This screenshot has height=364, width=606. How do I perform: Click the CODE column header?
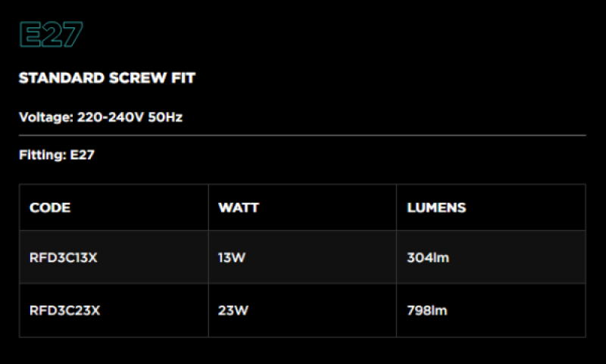[x=50, y=207]
